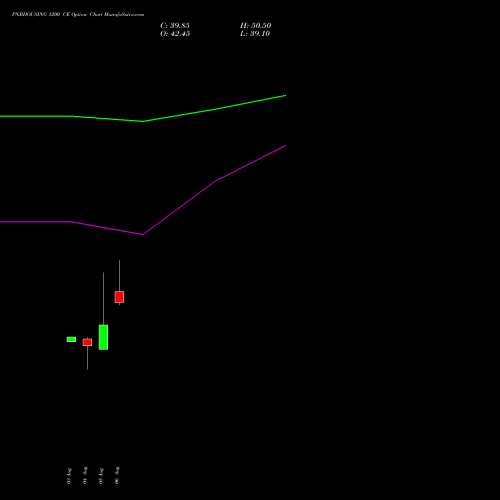500x500 pixels.
Task: Select the red candle for 06 Aug
Action: tap(119, 297)
